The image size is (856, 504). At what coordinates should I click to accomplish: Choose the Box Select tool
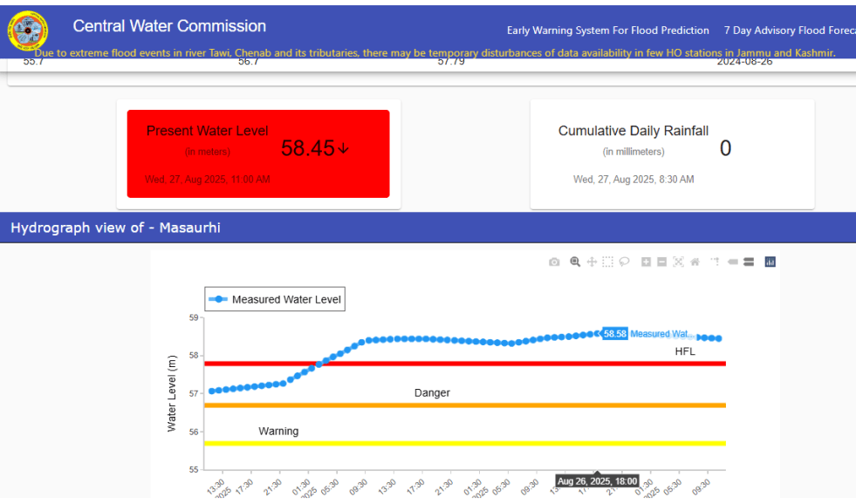click(x=608, y=262)
